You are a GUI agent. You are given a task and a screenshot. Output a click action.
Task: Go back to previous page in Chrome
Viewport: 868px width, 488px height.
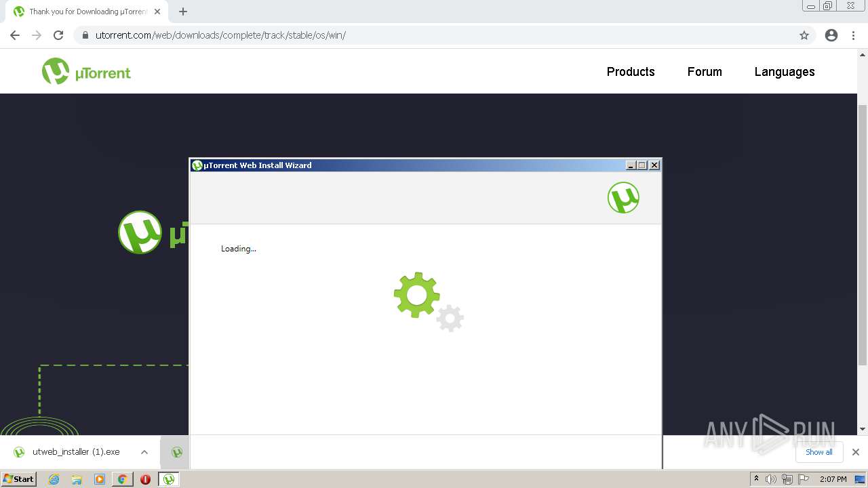[x=15, y=35]
